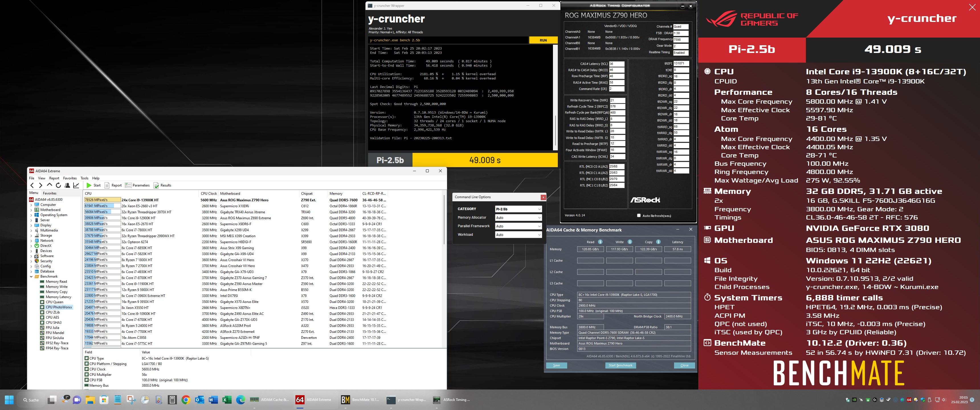980x410 pixels.
Task: Open the Help menu in AIDA64
Action: [96, 178]
